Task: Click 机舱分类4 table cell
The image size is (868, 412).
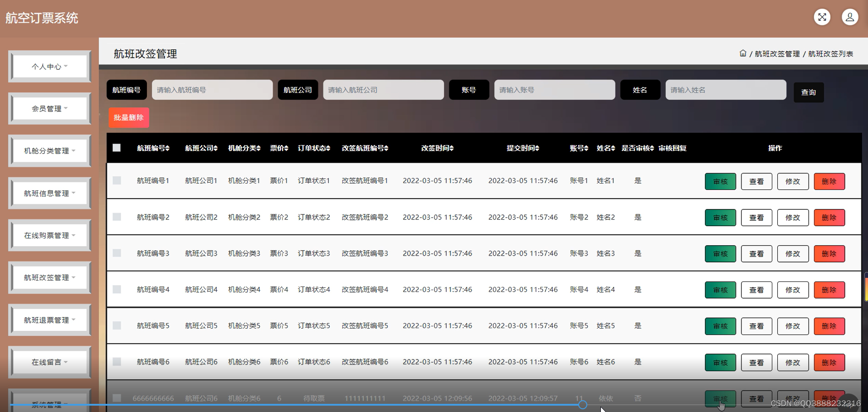Action: point(244,289)
